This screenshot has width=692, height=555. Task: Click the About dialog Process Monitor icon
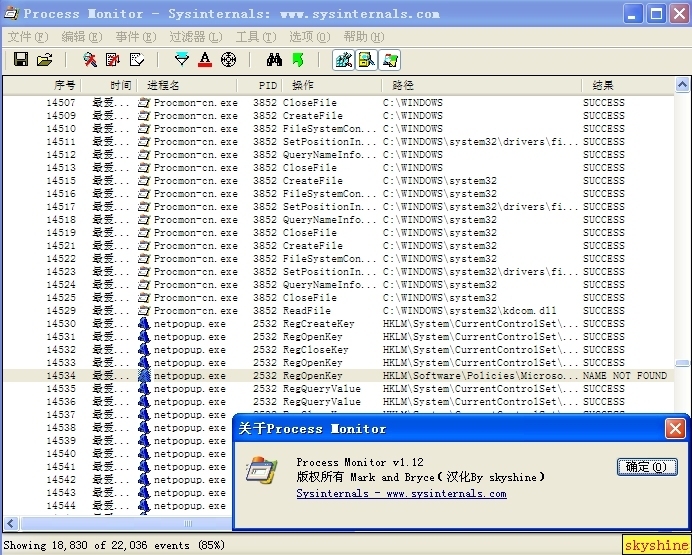[262, 471]
